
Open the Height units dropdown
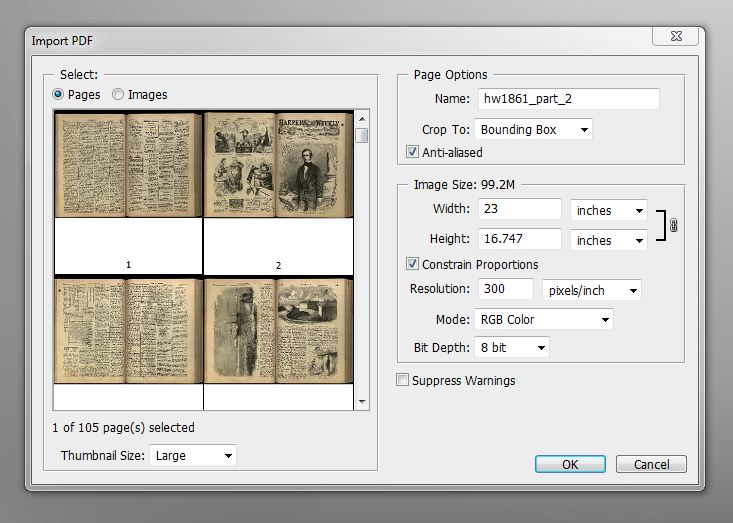(609, 241)
